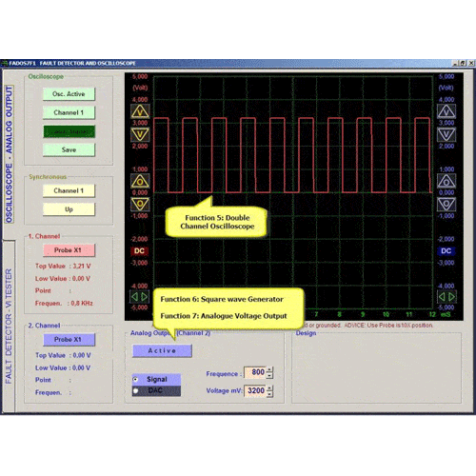Decrease channel 2 voltage scale (right V down triangle)
This screenshot has width=476, height=476.
[x=446, y=134]
